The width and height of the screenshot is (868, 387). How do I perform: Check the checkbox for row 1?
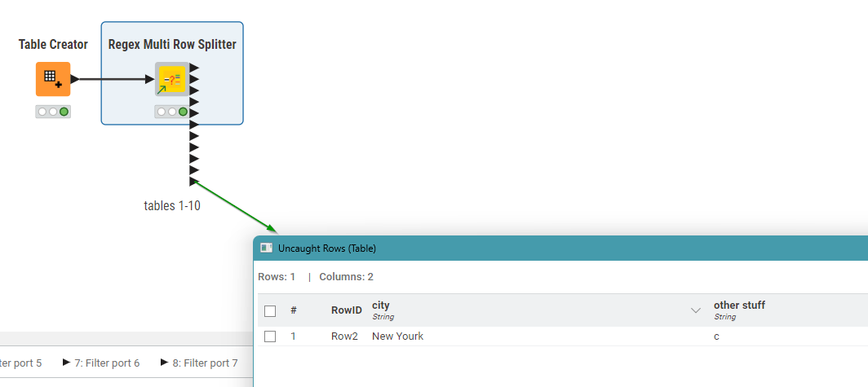coord(270,336)
